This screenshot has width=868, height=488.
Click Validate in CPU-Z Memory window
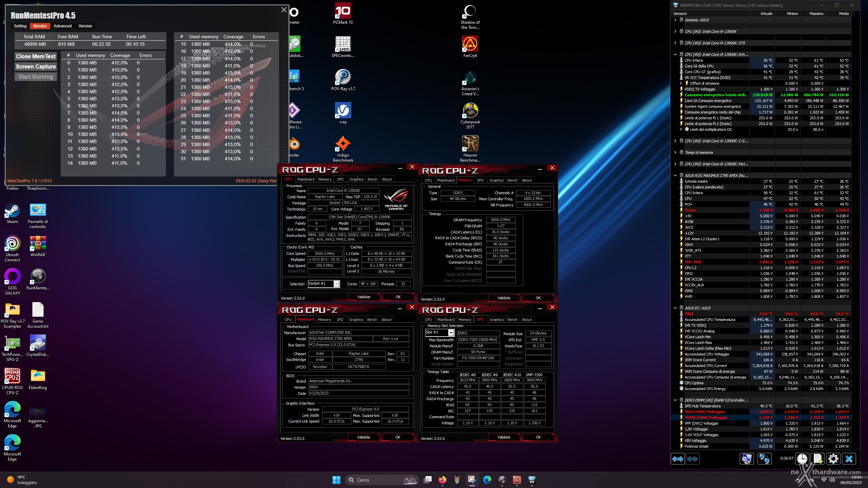(504, 298)
